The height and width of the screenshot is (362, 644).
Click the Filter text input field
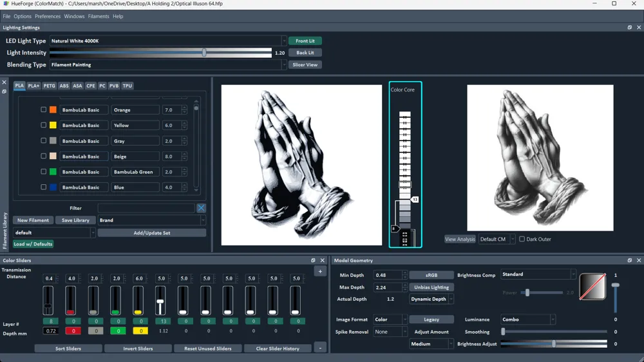[x=146, y=208]
